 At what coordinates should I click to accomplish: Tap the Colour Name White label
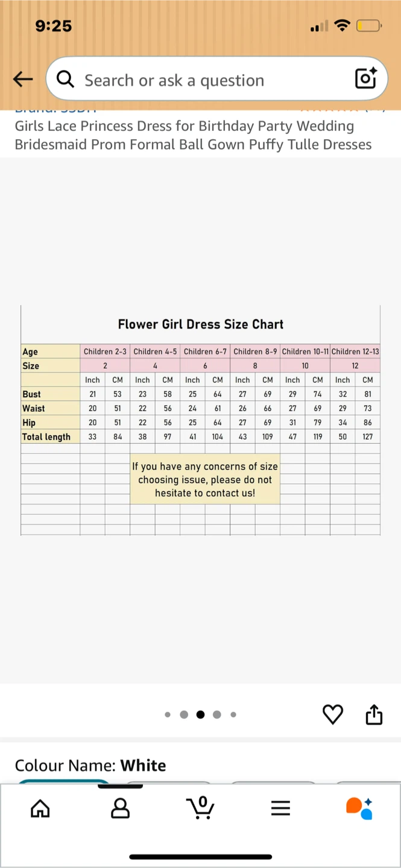click(90, 766)
